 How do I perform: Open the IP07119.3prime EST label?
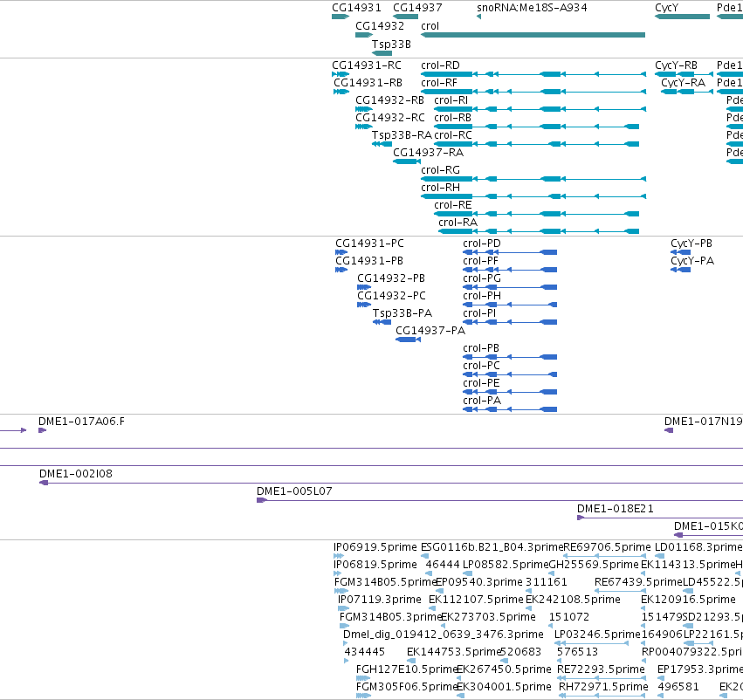(380, 600)
